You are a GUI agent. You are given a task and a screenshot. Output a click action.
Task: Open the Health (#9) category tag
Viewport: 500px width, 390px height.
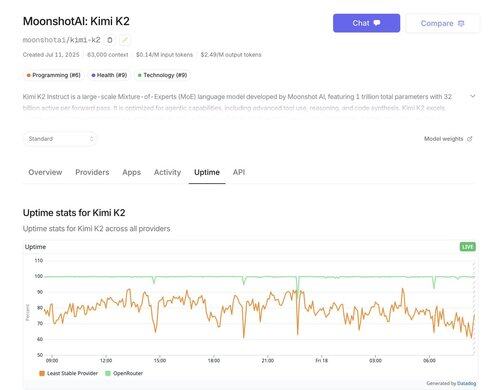[109, 75]
